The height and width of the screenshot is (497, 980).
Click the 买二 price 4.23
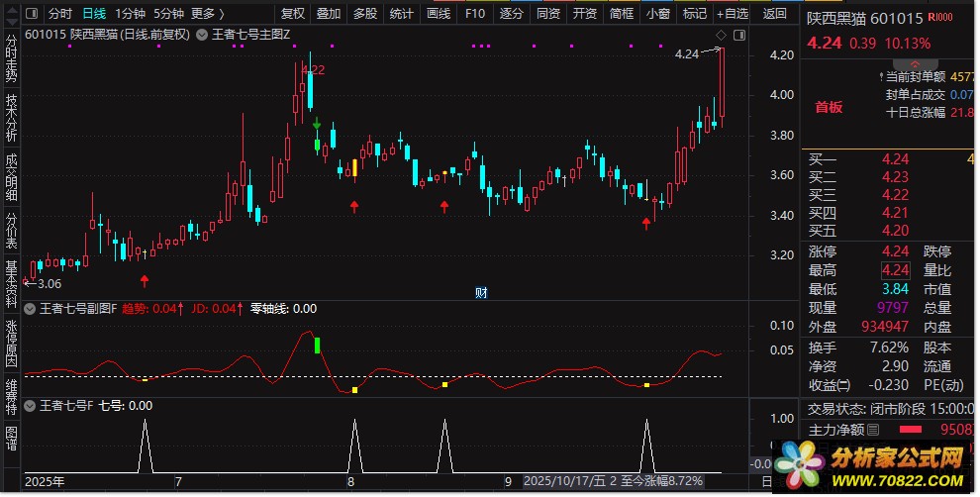895,177
